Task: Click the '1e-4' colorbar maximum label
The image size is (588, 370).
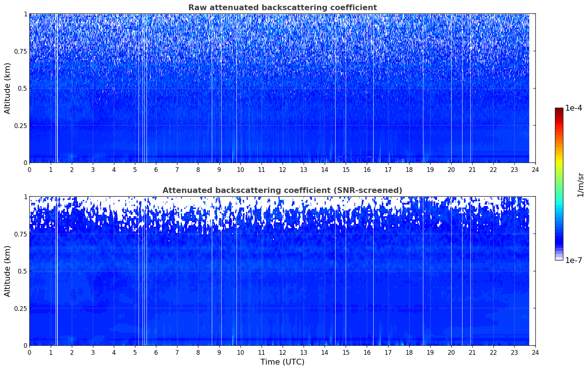Action: (x=573, y=108)
